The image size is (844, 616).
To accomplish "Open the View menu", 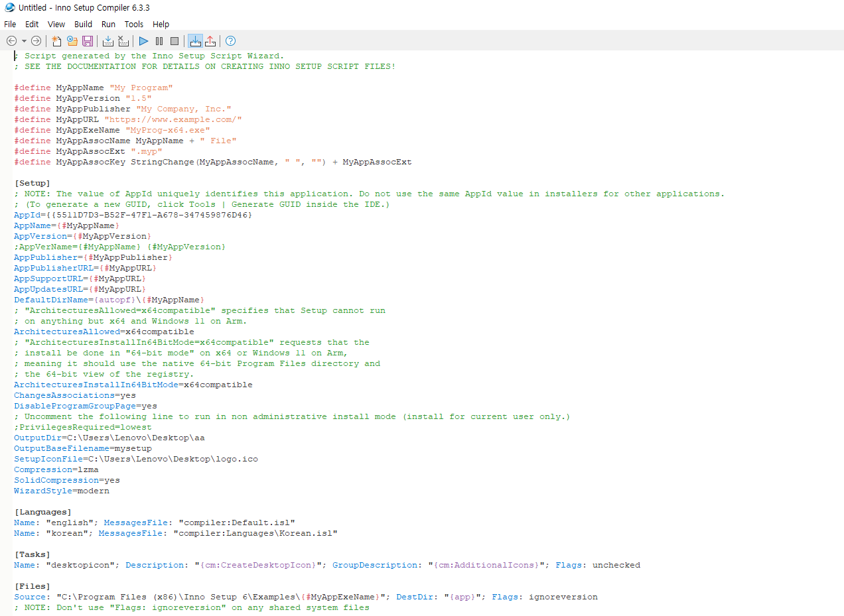I will (x=56, y=24).
